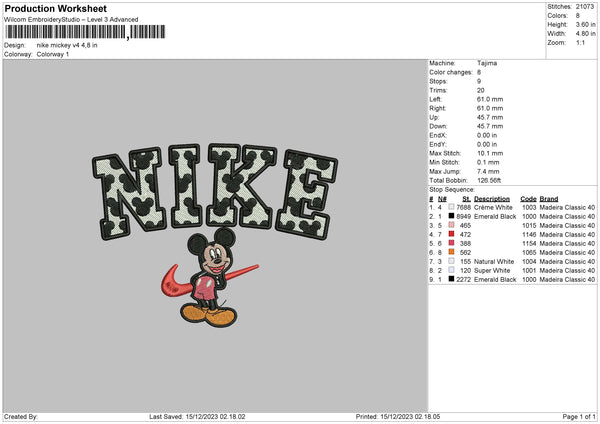Click the code '1003' in the first row
The image size is (600, 424).
pyautogui.click(x=529, y=207)
